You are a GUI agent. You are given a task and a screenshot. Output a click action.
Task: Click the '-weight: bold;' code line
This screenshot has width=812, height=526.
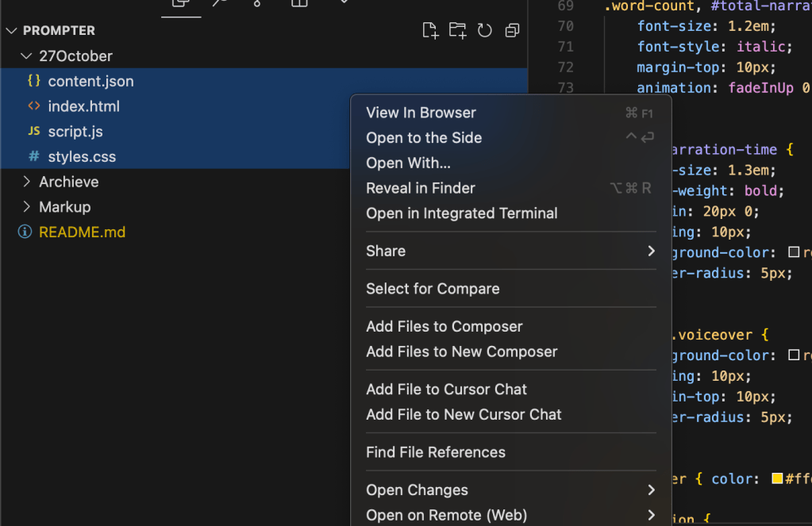728,190
